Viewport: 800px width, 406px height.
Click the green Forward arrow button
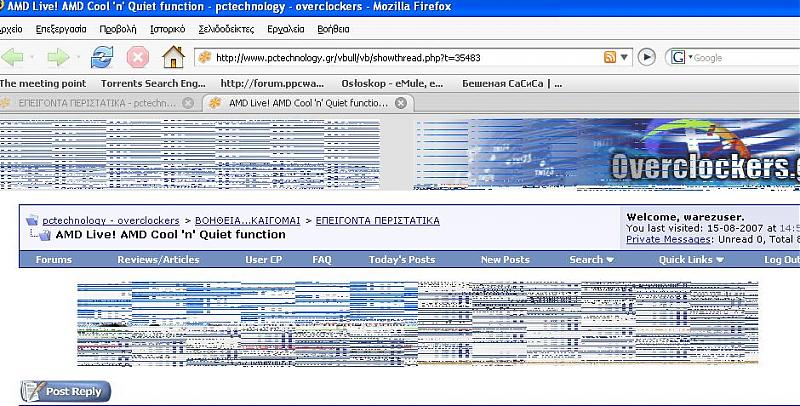58,57
